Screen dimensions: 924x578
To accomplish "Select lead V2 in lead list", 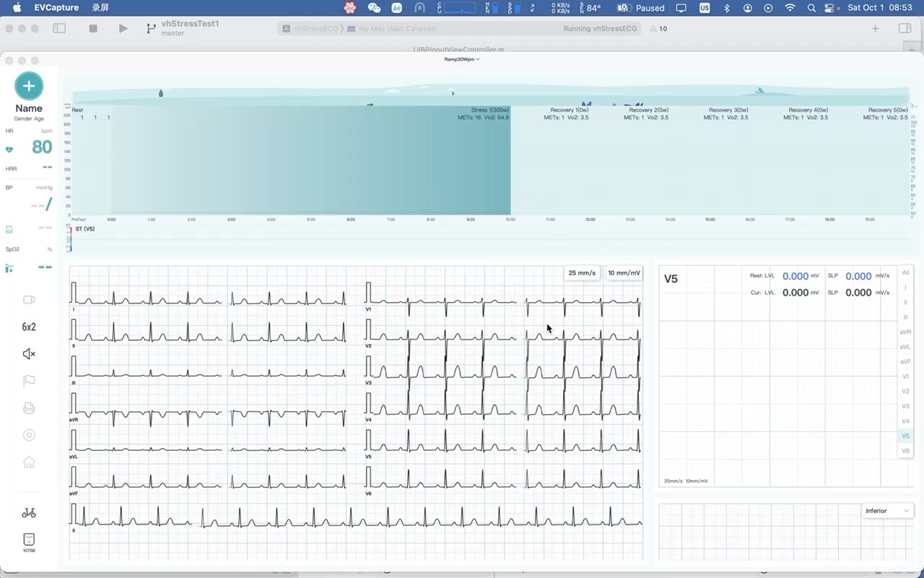I will click(x=906, y=392).
